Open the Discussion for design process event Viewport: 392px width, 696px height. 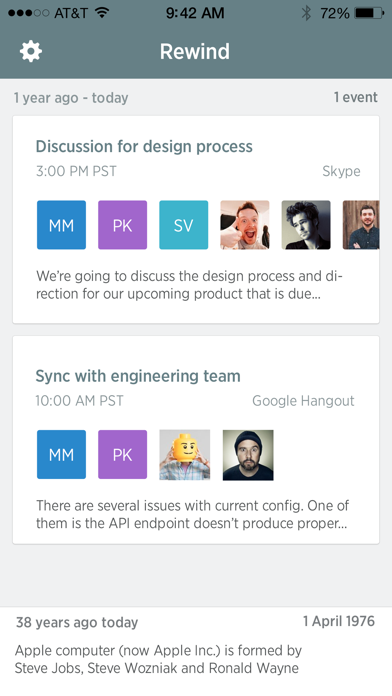pyautogui.click(x=196, y=220)
